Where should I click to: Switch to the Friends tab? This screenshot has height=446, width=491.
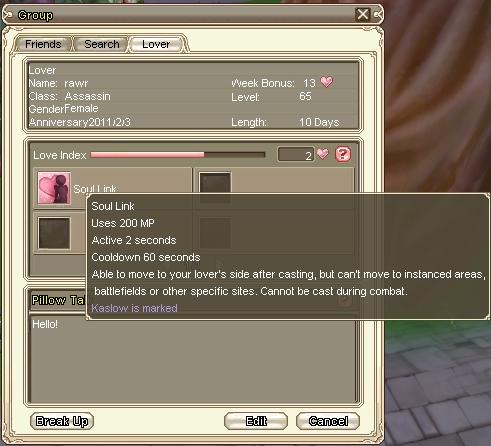coord(43,44)
